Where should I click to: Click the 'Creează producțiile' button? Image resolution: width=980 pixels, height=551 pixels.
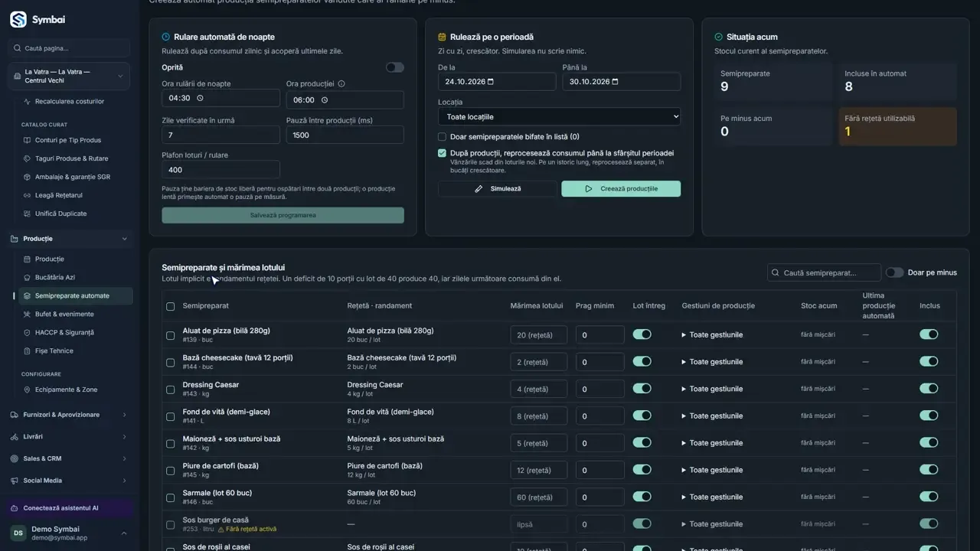click(x=621, y=189)
